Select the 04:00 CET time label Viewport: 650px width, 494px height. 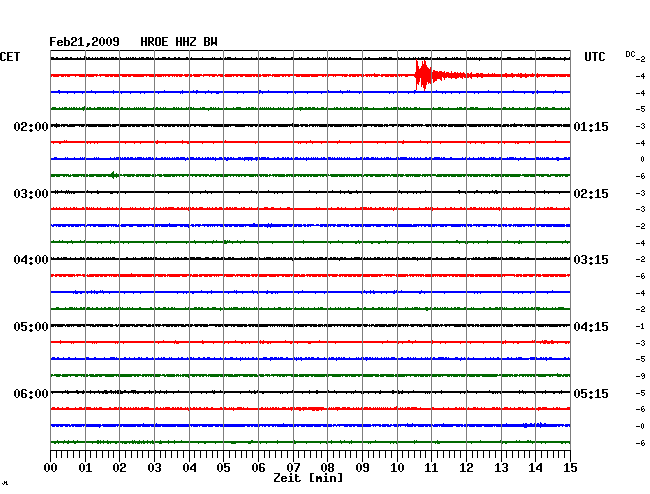(x=31, y=260)
